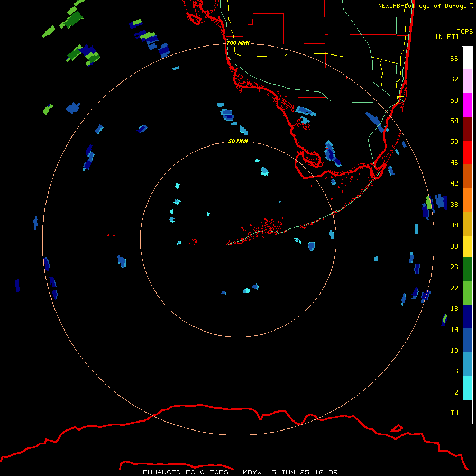Viewport: 476px width, 476px height.
Task: Click legend value '18'
Action: 454,309
